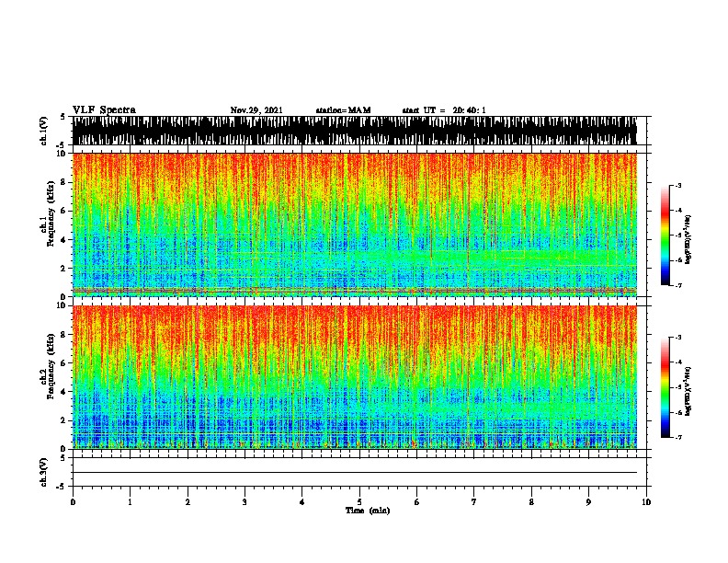Click the "-7" label on ch.1 colorbar
The width and height of the screenshot is (728, 563).
(x=677, y=285)
